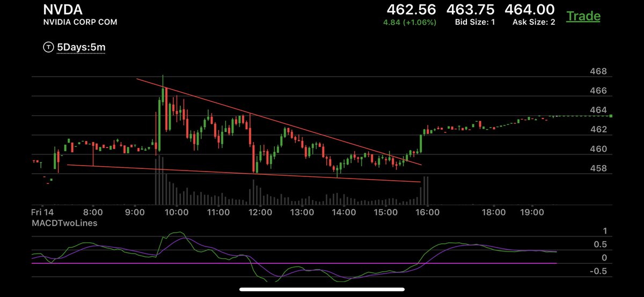Select the 13:00 time axis label
The height and width of the screenshot is (297, 644).
pos(302,213)
